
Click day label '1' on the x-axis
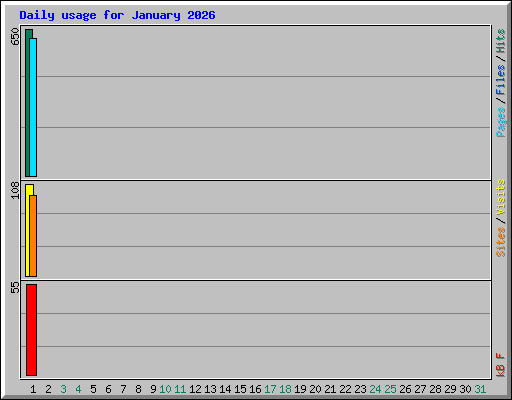tap(33, 389)
